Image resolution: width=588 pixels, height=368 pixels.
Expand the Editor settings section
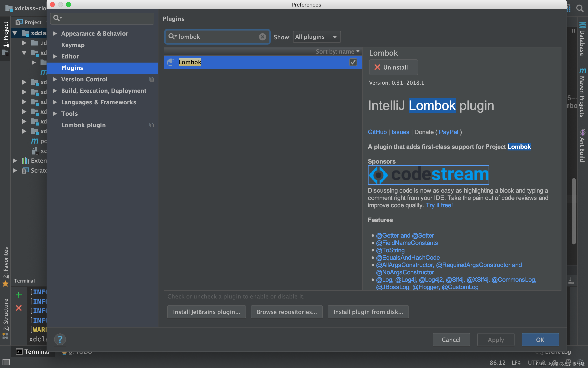point(55,56)
